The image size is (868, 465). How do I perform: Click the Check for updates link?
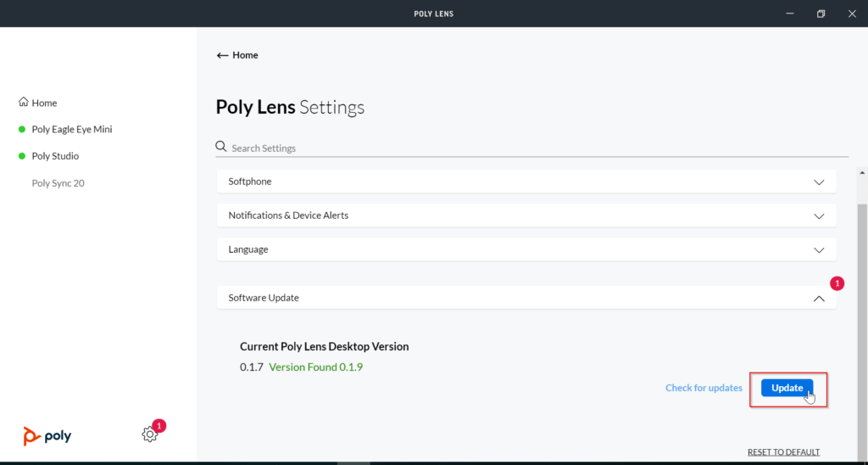[x=704, y=388]
